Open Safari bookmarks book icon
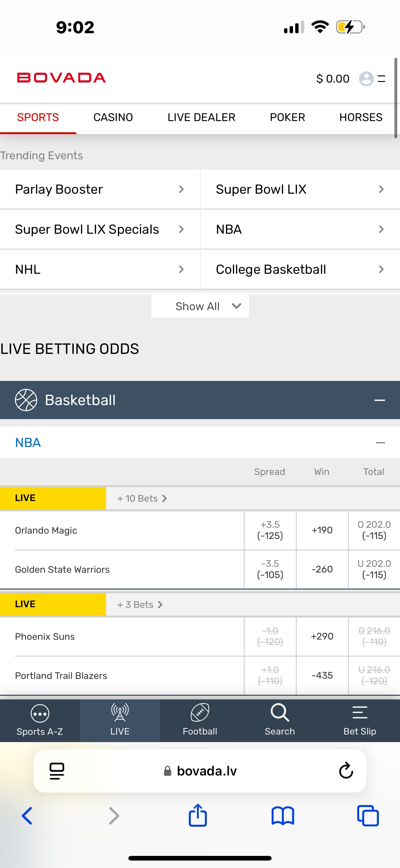Image resolution: width=400 pixels, height=868 pixels. tap(283, 816)
